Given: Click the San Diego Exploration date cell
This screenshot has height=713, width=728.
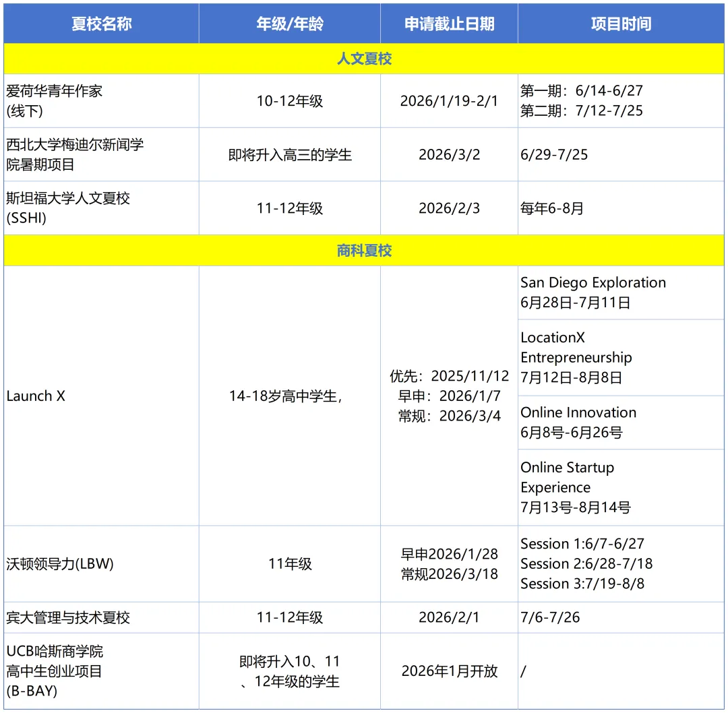Looking at the screenshot, I should click(621, 292).
